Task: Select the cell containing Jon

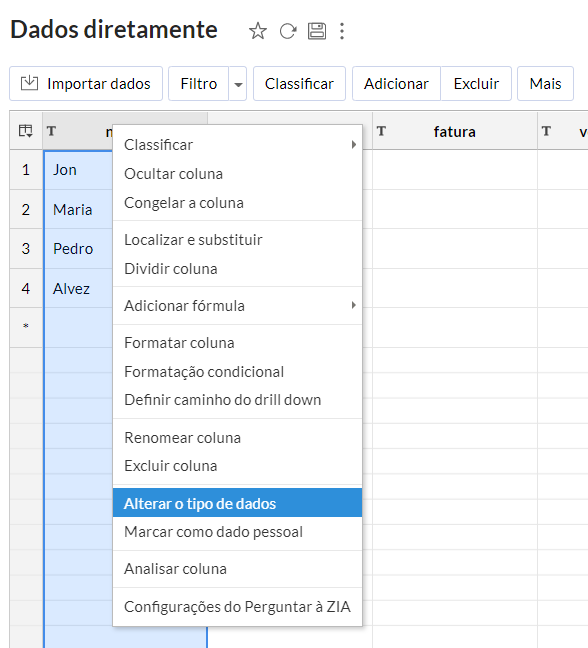Action: point(78,170)
